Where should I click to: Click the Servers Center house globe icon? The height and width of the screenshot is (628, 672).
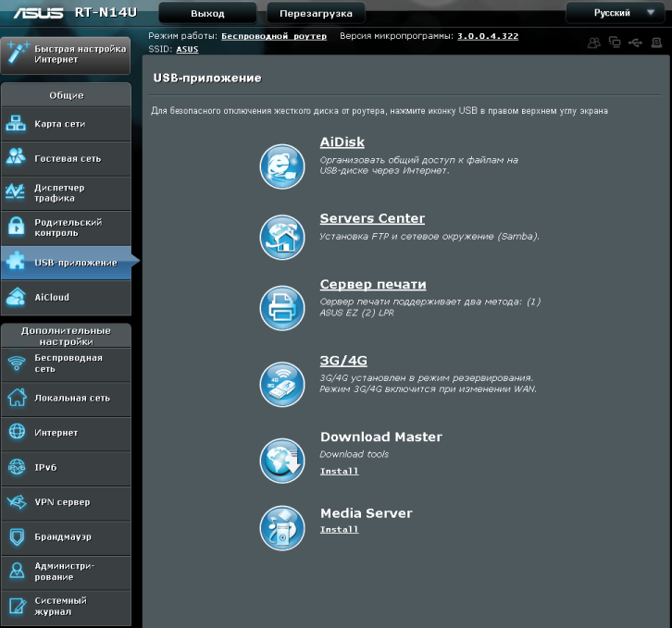point(282,237)
